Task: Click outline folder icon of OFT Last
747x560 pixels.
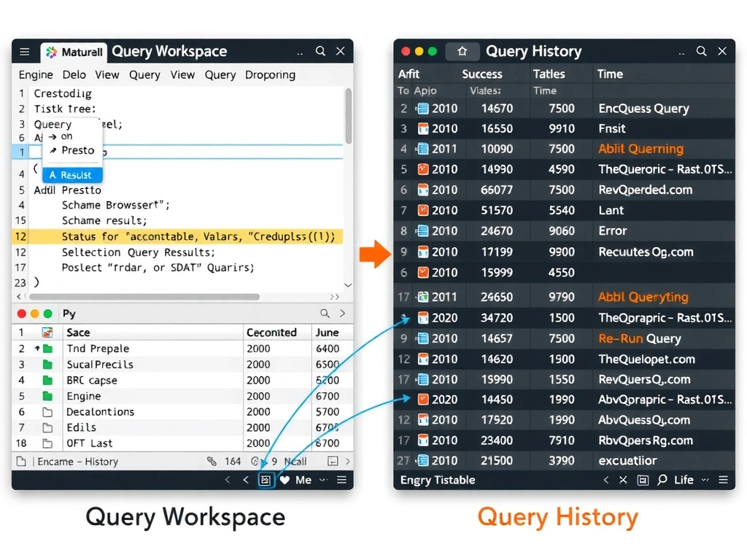Action: 47,443
